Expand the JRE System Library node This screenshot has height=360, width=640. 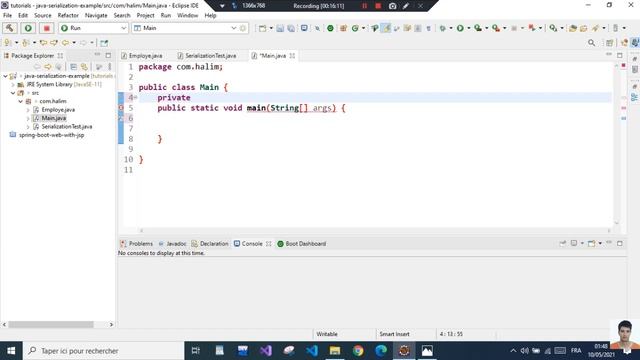point(13,84)
